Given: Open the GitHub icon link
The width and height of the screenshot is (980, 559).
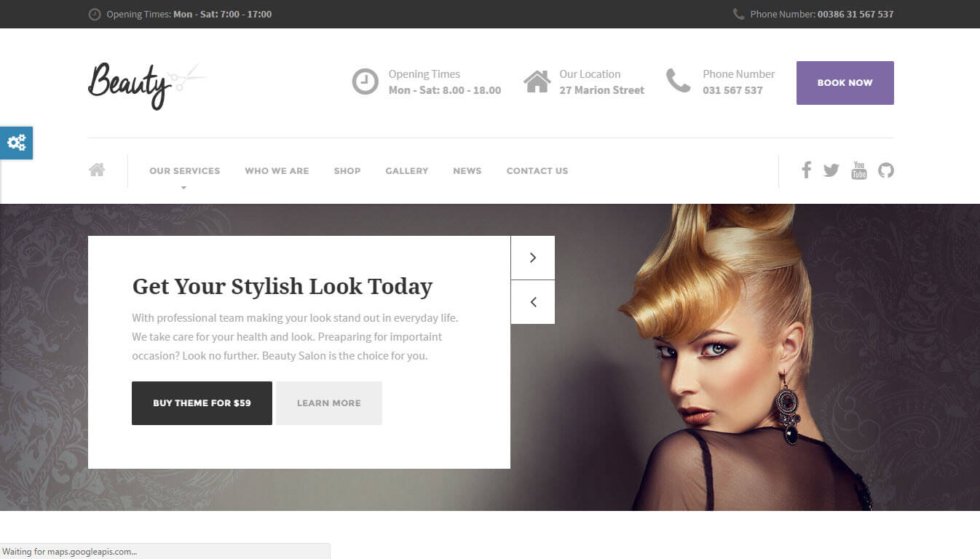Looking at the screenshot, I should 885,170.
